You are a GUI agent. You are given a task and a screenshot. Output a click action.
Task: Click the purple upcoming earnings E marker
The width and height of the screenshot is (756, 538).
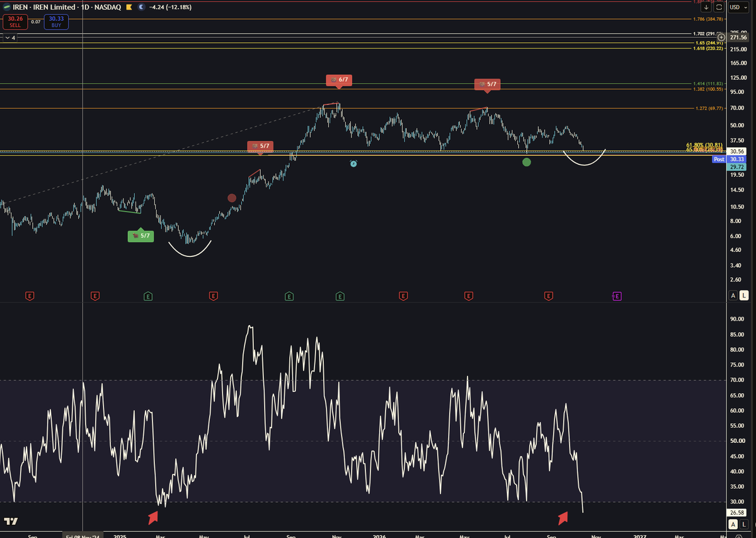click(617, 295)
